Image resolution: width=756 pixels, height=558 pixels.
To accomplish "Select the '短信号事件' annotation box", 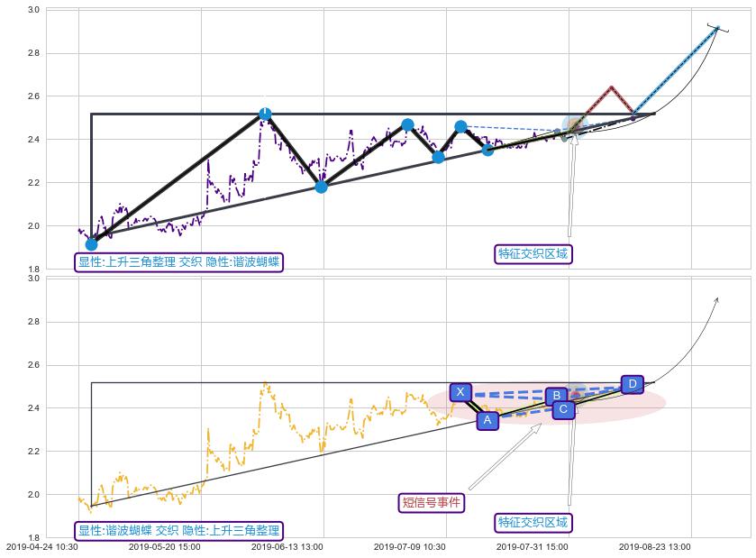I will [431, 502].
